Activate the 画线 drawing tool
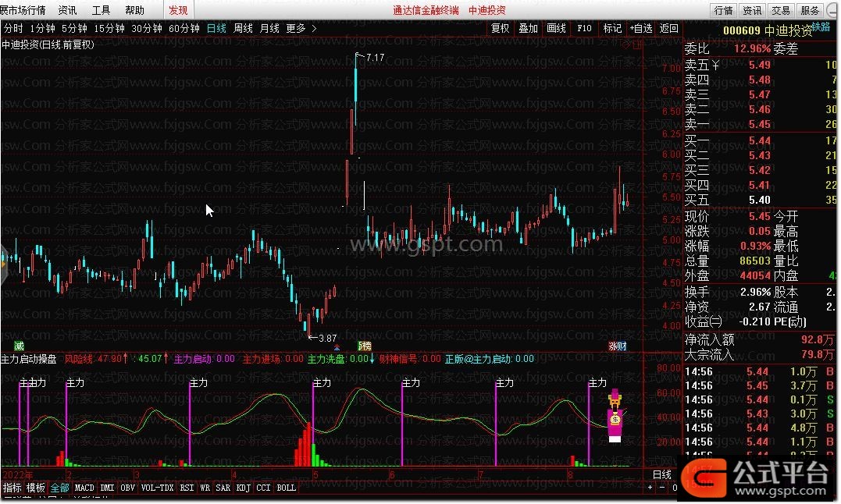841x504 pixels. [x=556, y=28]
